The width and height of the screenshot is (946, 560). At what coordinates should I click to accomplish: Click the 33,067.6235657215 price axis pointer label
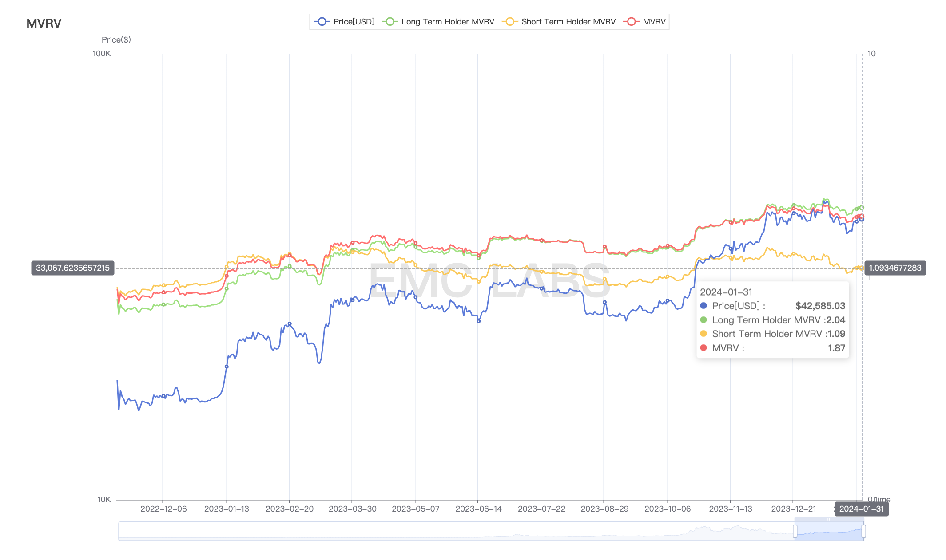click(73, 268)
